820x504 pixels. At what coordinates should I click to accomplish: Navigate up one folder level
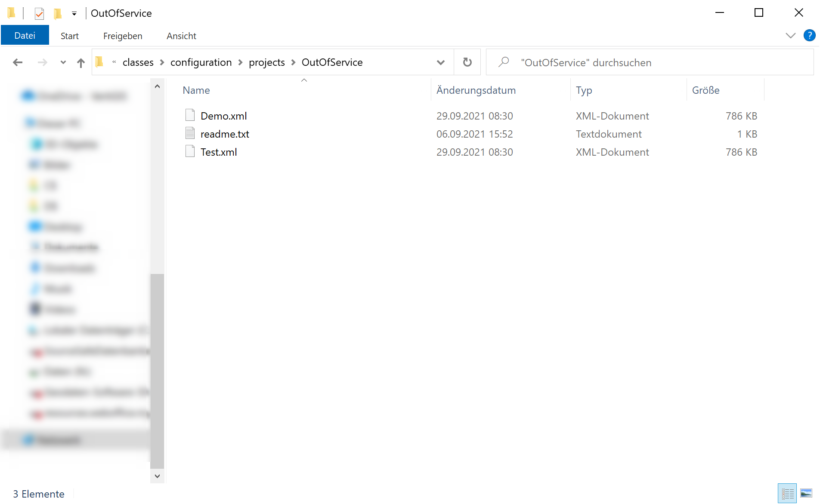81,62
